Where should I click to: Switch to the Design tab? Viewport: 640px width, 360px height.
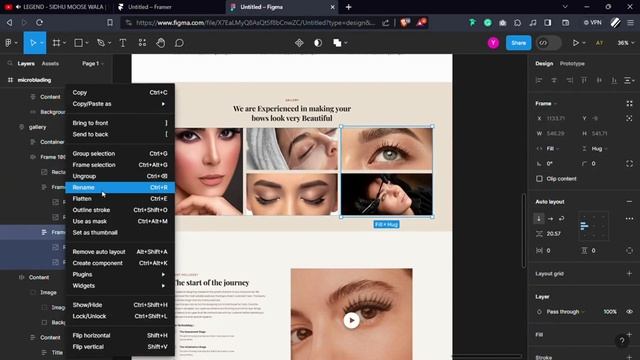coord(544,64)
